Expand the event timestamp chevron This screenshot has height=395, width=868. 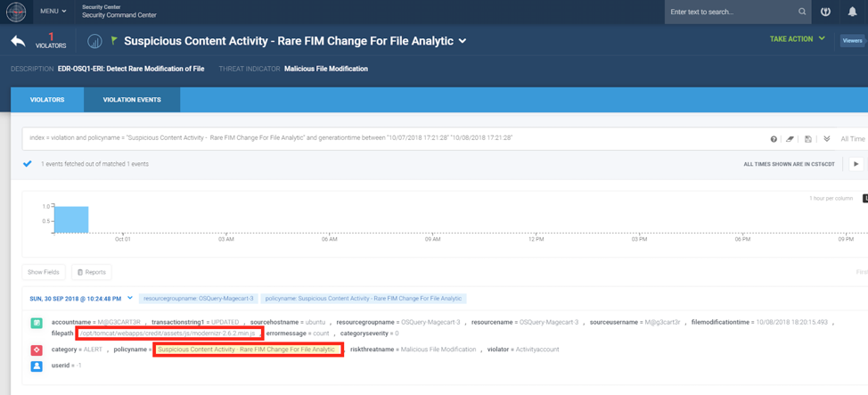click(x=130, y=298)
